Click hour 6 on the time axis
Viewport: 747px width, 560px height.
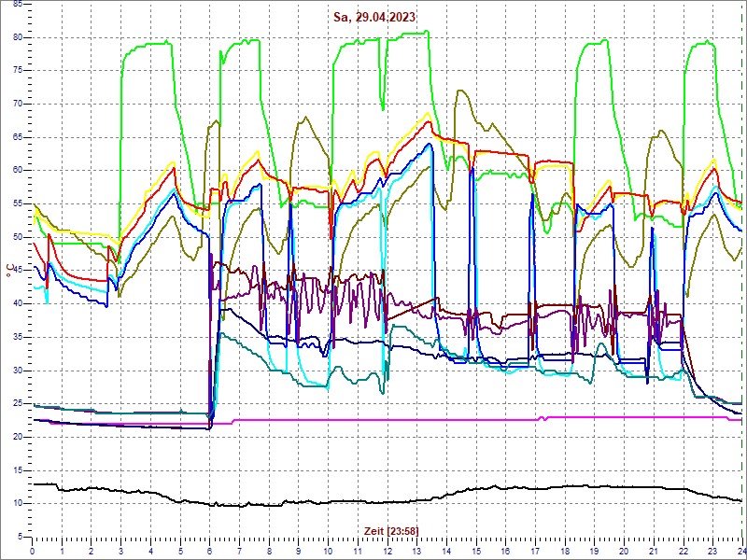click(x=209, y=551)
